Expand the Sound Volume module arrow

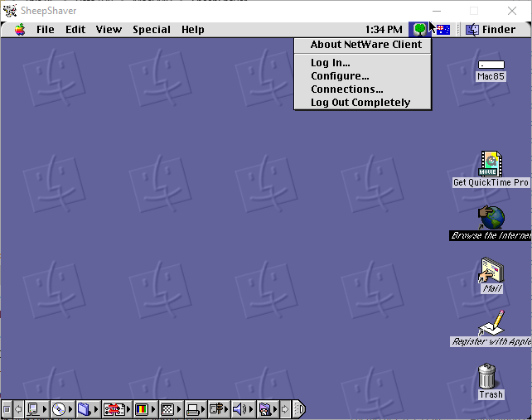[x=251, y=409]
